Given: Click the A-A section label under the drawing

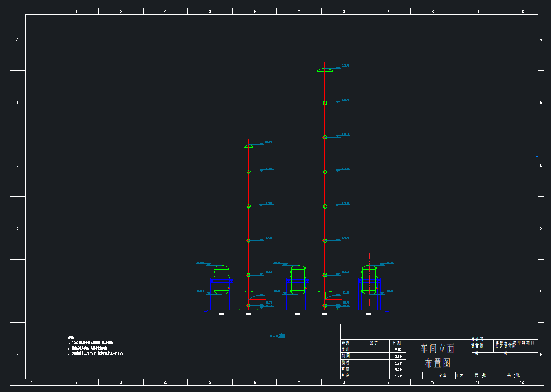Looking at the screenshot, I should 277,336.
